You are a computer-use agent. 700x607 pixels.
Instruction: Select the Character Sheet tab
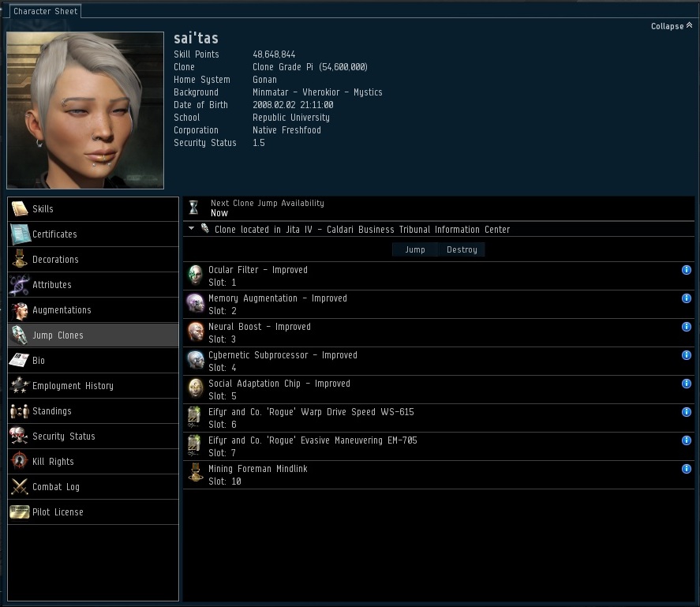pyautogui.click(x=45, y=11)
